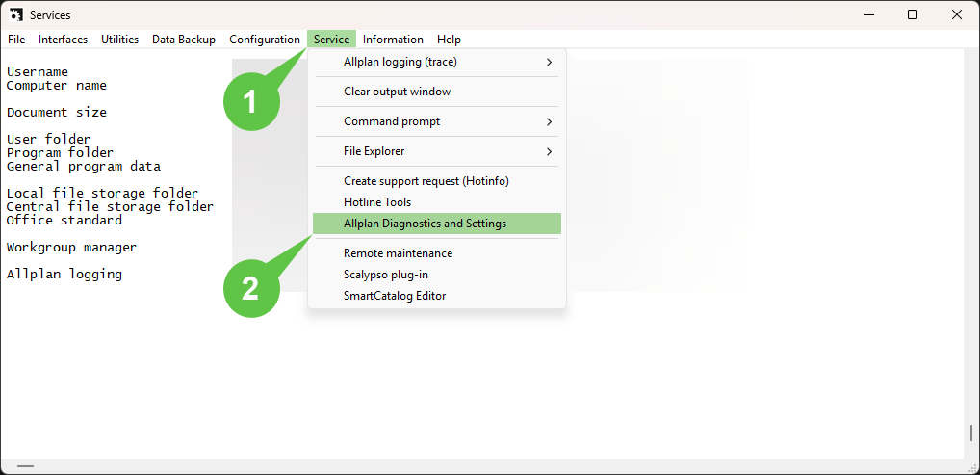Viewport: 980px width, 475px height.
Task: Open the Help menu
Action: (449, 40)
